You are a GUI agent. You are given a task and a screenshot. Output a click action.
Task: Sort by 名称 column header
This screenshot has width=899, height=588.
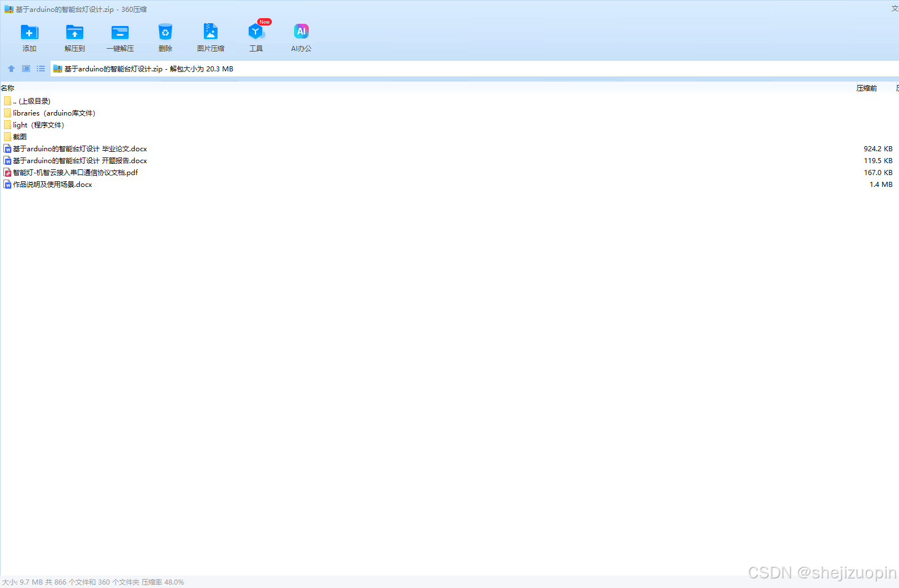[7, 88]
